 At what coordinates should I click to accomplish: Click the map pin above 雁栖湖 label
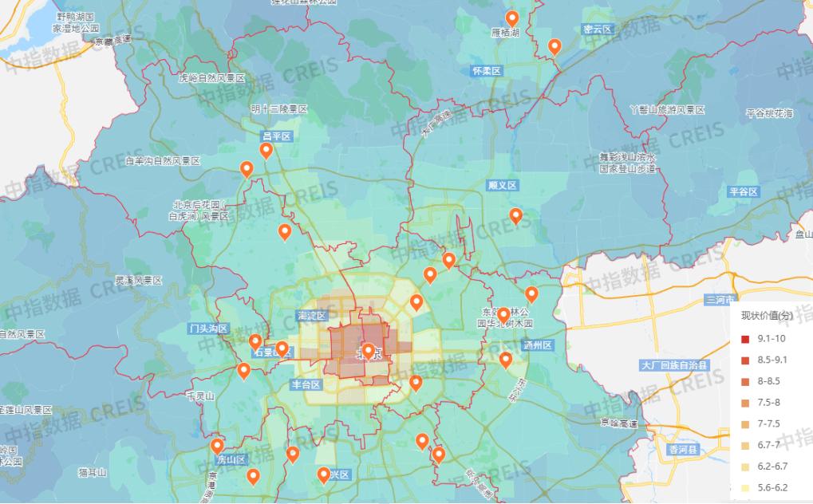(511, 18)
